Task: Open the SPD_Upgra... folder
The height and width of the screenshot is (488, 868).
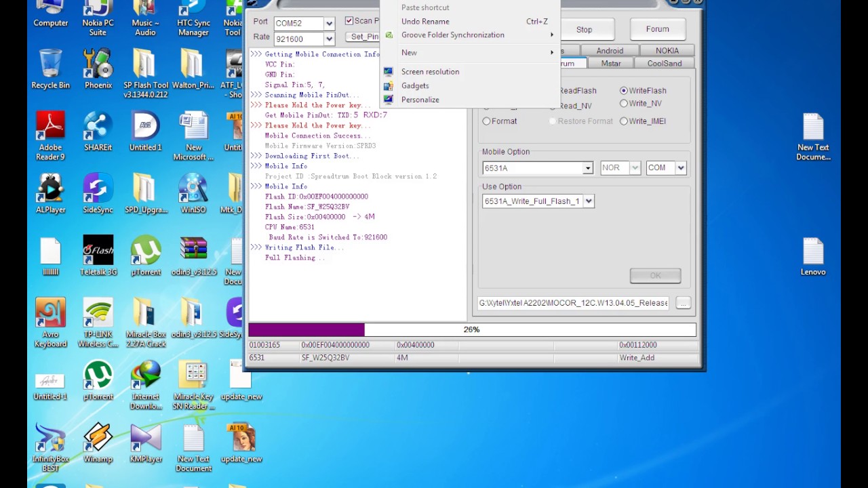Action: coord(146,195)
